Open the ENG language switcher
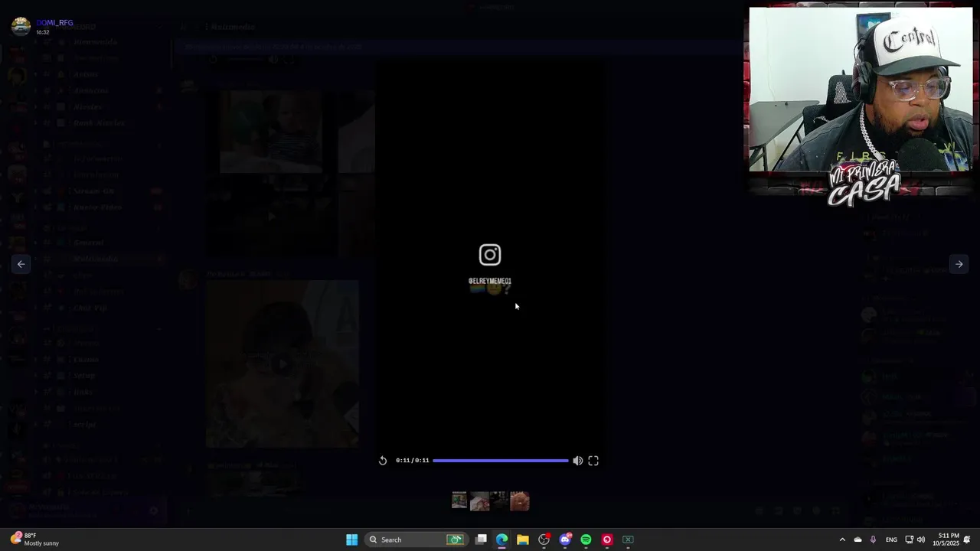The height and width of the screenshot is (551, 980). click(x=891, y=540)
